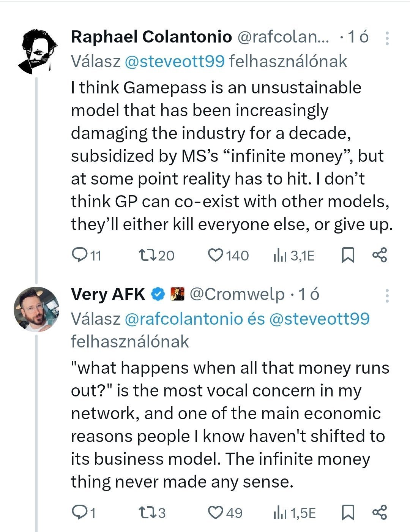Bookmark Raphael Colantonio's tweet
Image resolution: width=410 pixels, height=532 pixels.
348,255
